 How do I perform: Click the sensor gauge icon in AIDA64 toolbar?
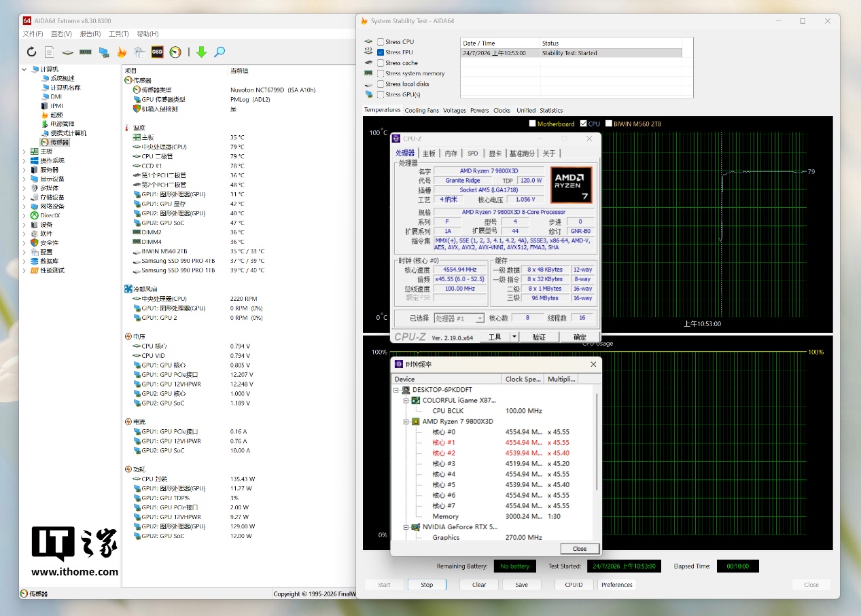click(175, 52)
